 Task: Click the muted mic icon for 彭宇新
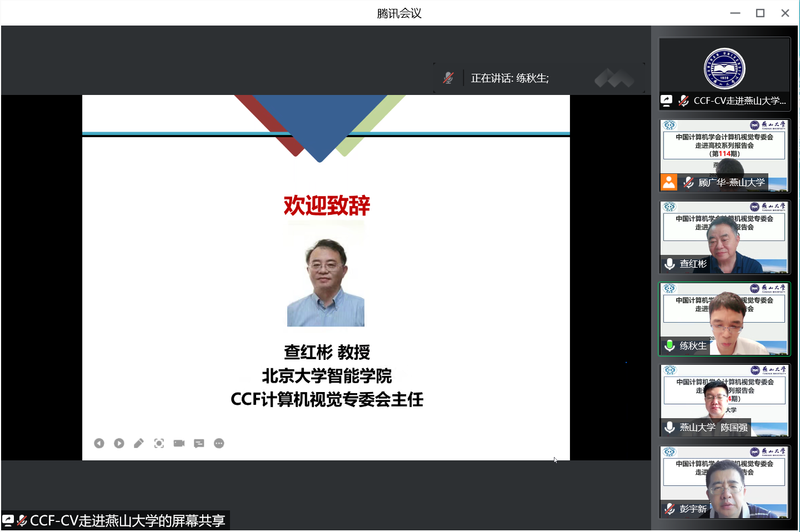[x=670, y=509]
